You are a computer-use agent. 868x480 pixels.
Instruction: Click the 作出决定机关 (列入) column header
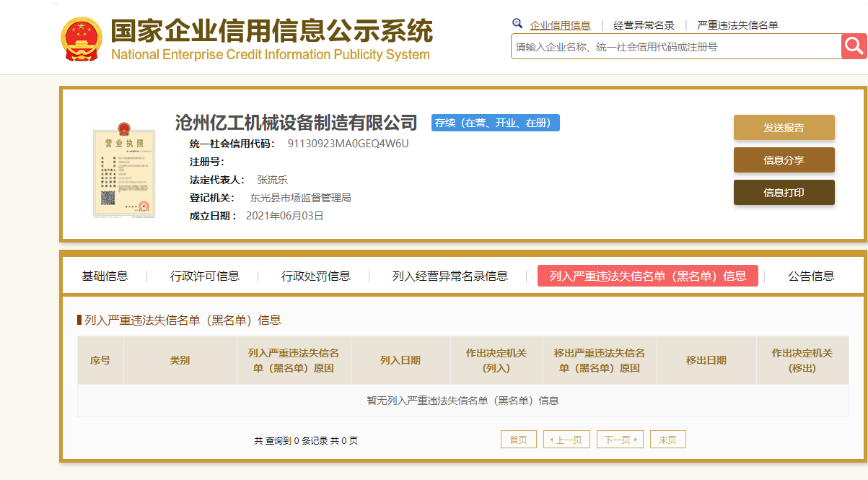click(x=496, y=360)
